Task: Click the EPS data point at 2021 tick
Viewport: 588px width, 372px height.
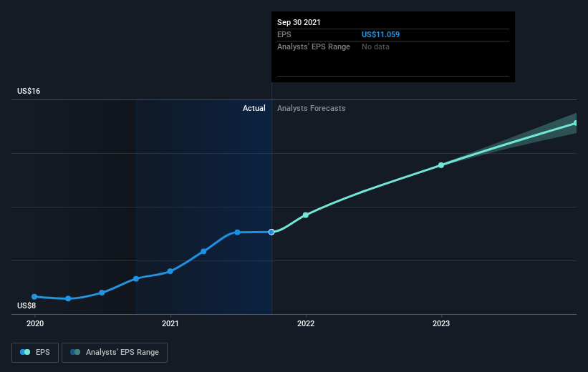Action: 170,271
